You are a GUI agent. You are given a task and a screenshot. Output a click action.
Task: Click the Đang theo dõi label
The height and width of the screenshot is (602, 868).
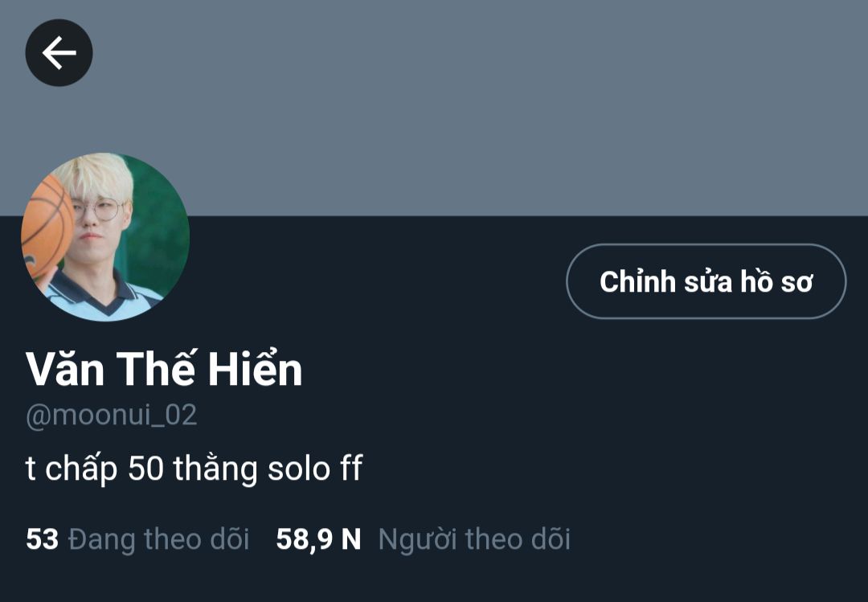(158, 540)
